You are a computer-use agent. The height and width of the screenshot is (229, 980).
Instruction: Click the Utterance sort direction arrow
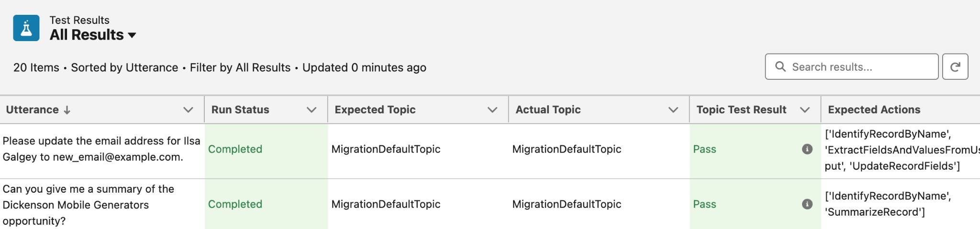pyautogui.click(x=67, y=110)
